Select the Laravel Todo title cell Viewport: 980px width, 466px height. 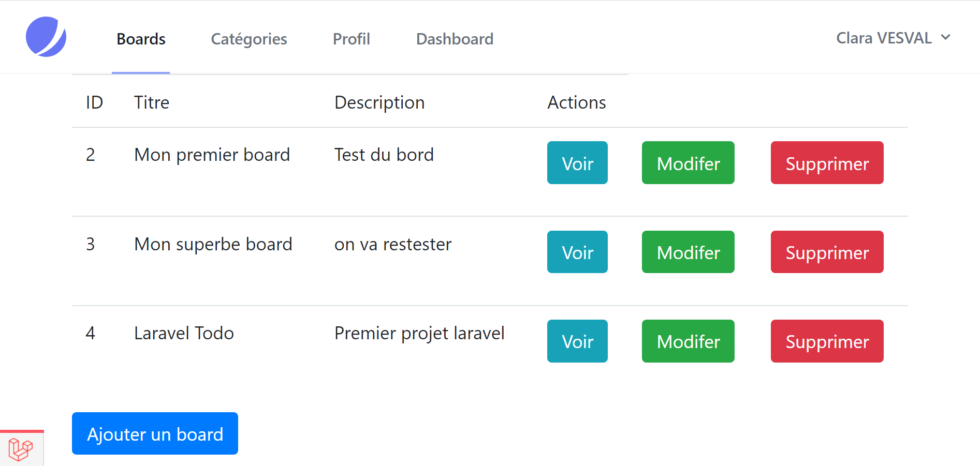pyautogui.click(x=184, y=333)
